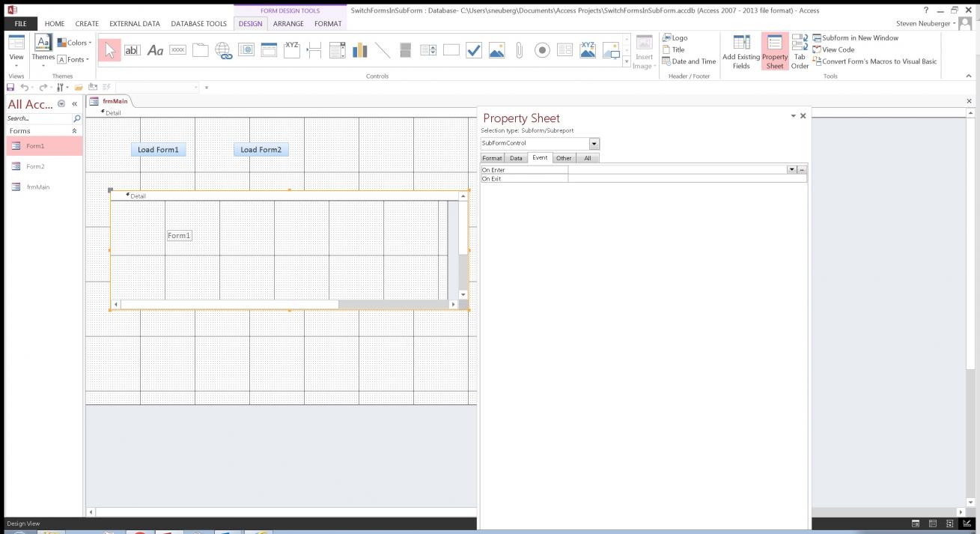The image size is (980, 534).
Task: Expand the On Enter event dropdown
Action: click(792, 170)
